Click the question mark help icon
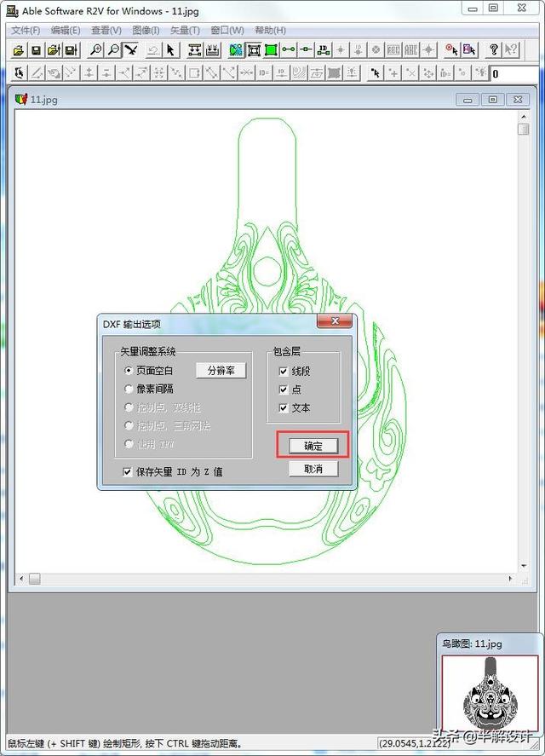 (x=493, y=51)
